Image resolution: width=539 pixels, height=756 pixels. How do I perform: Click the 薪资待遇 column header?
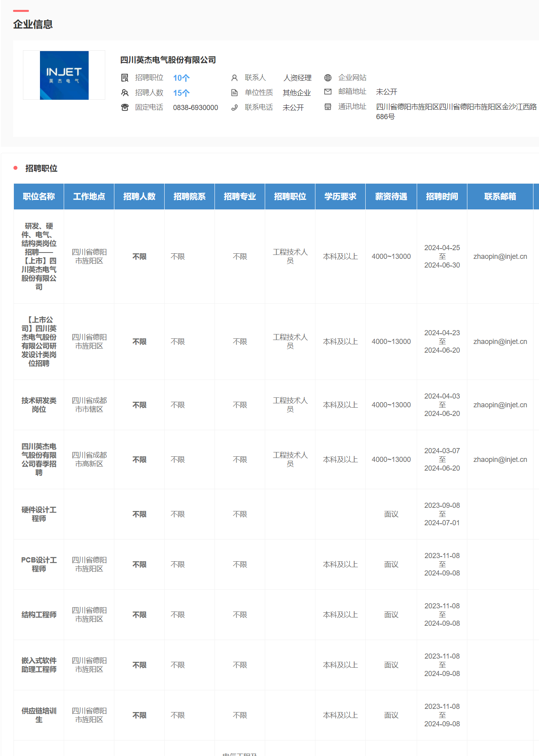pos(391,196)
